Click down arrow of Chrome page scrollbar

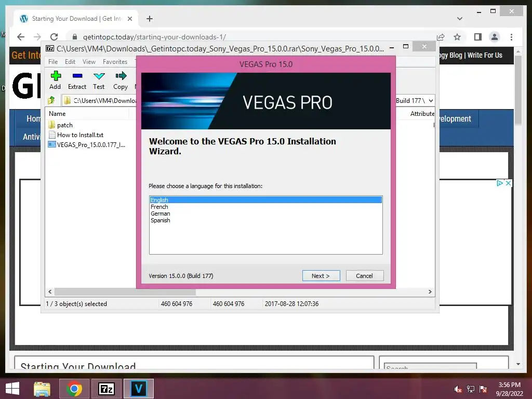click(x=518, y=364)
